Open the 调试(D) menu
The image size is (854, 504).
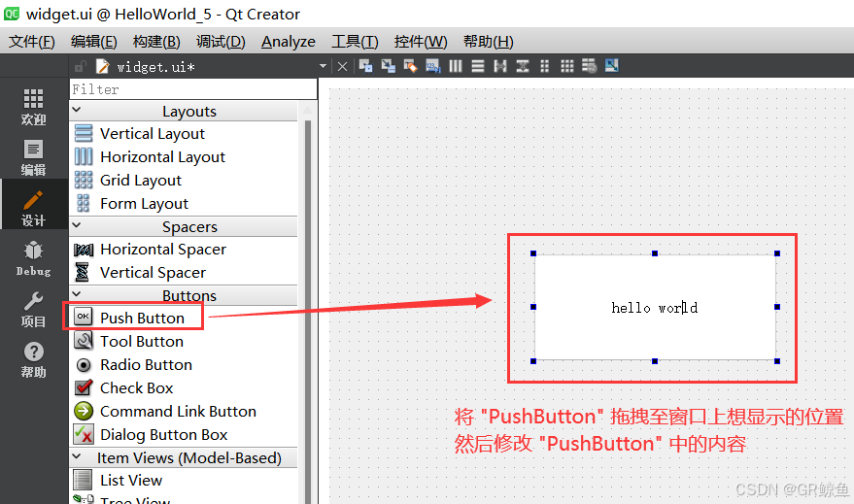coord(221,42)
